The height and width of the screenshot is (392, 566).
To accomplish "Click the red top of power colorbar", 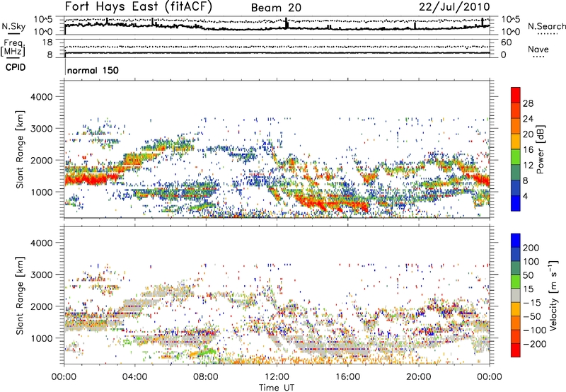I will coord(516,95).
